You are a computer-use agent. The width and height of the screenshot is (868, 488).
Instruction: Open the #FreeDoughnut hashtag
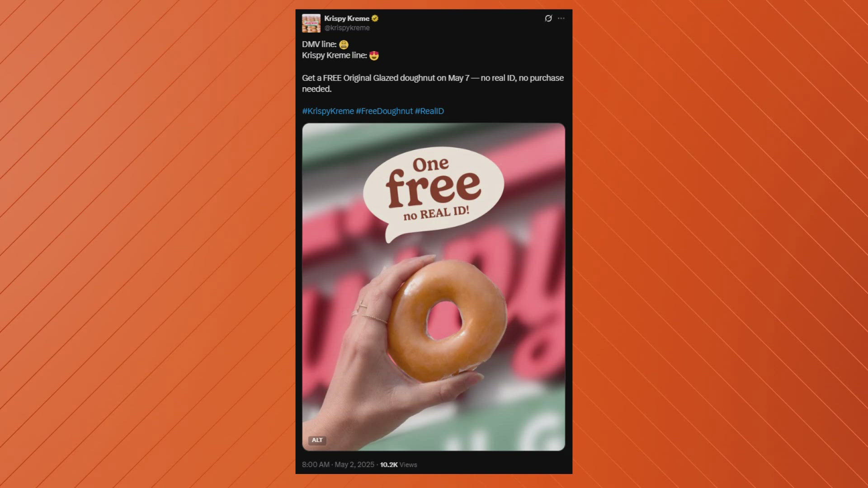(x=384, y=111)
